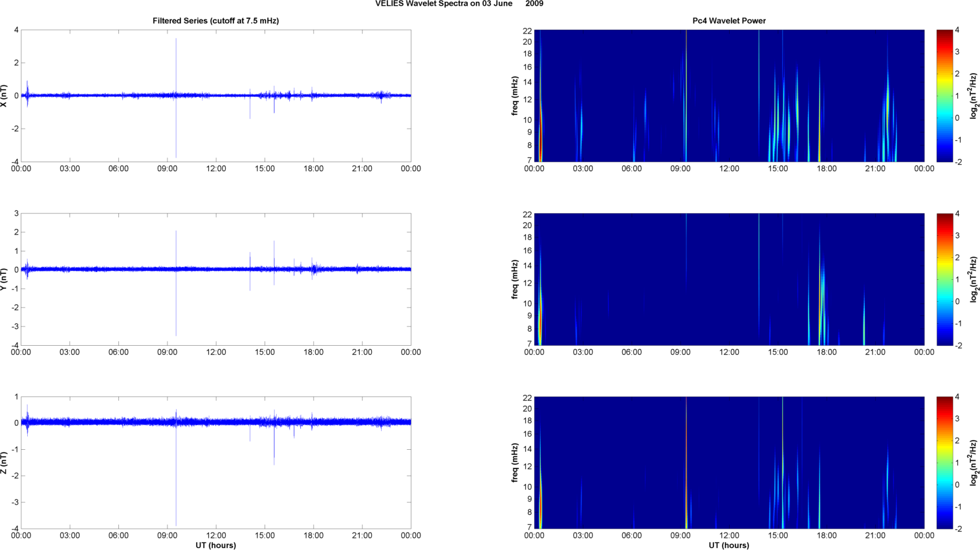The image size is (980, 550).
Task: Click the Z component filtered series plot
Action: point(216,463)
